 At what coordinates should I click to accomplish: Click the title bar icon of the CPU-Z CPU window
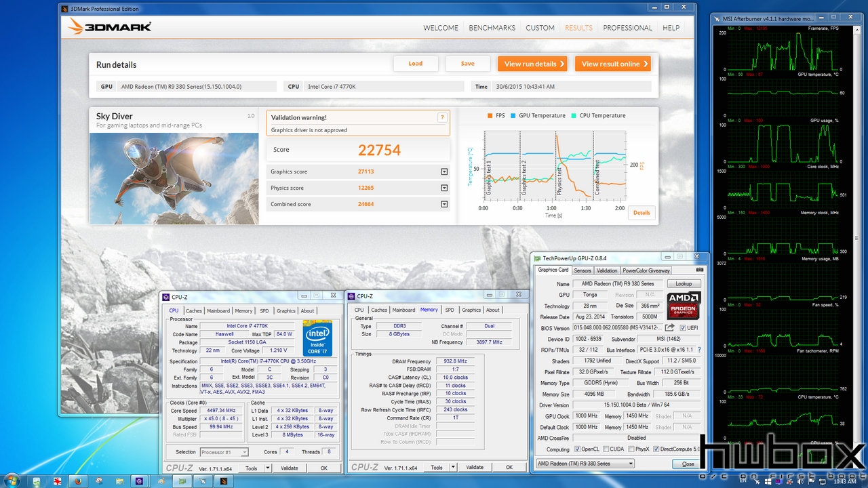(x=165, y=296)
